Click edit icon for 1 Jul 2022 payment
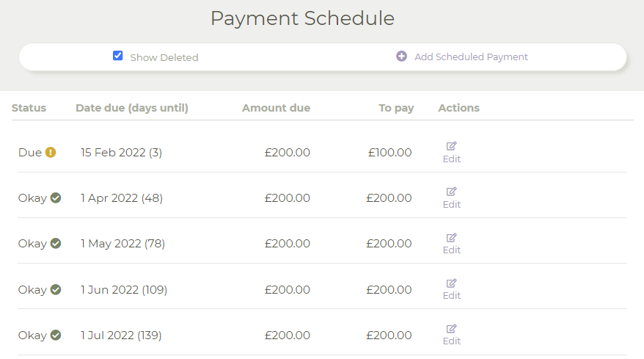Image resolution: width=644 pixels, height=359 pixels. point(452,328)
